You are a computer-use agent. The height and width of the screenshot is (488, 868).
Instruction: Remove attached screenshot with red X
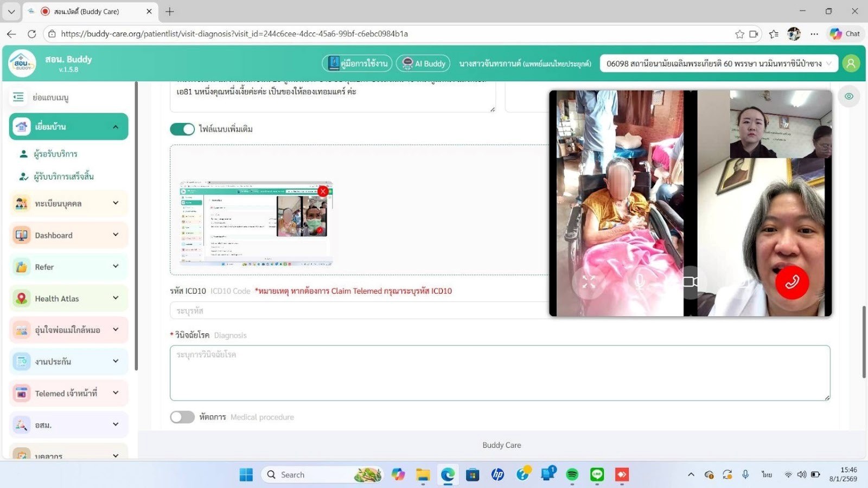click(x=323, y=191)
